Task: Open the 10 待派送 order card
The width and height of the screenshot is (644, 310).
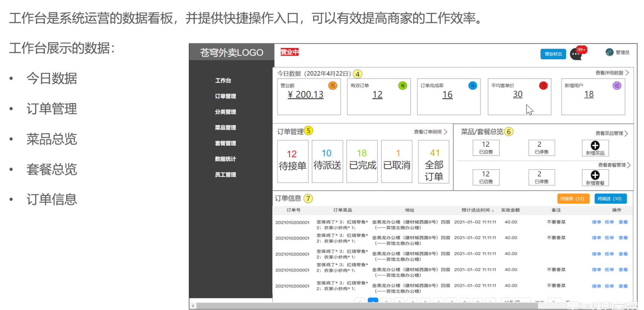Action: click(327, 161)
